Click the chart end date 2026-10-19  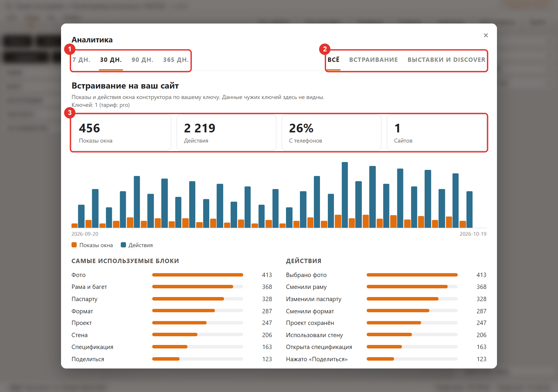473,234
